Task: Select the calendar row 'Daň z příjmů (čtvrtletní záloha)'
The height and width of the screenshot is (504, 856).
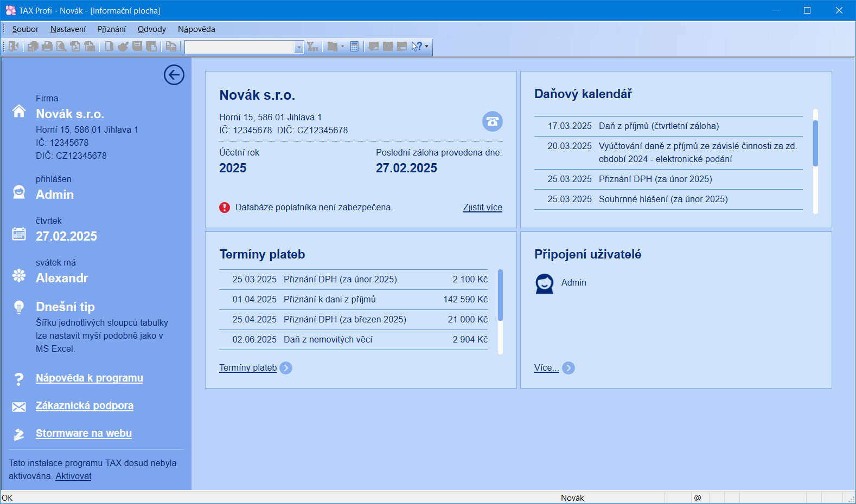Action: pyautogui.click(x=668, y=126)
